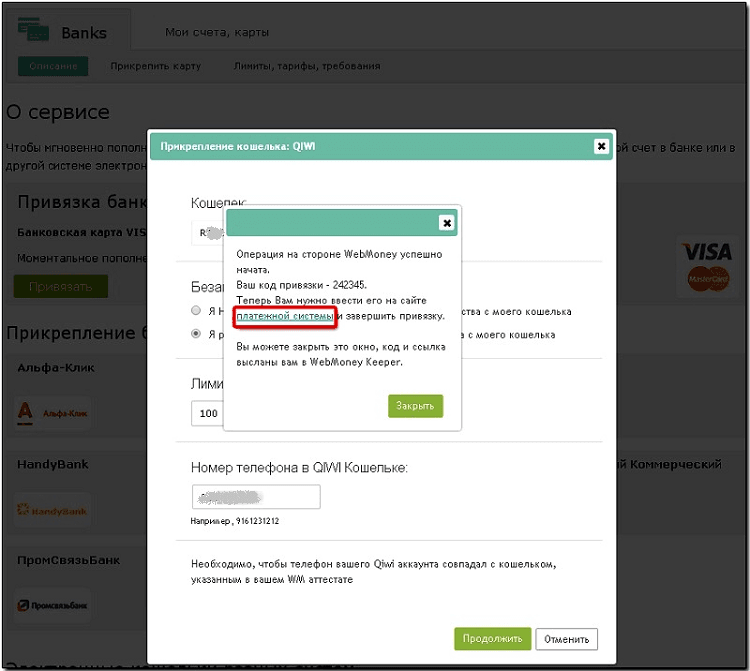The height and width of the screenshot is (671, 750).
Task: Select the first radio button under security section
Action: [x=196, y=310]
